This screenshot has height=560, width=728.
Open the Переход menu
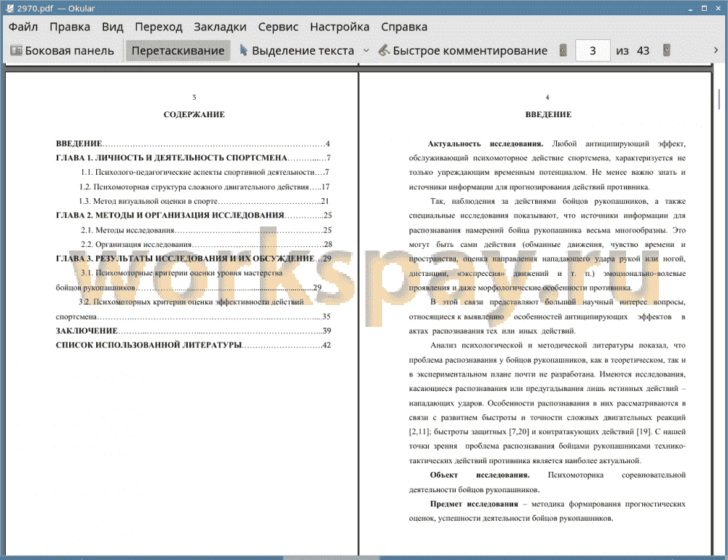(x=158, y=27)
